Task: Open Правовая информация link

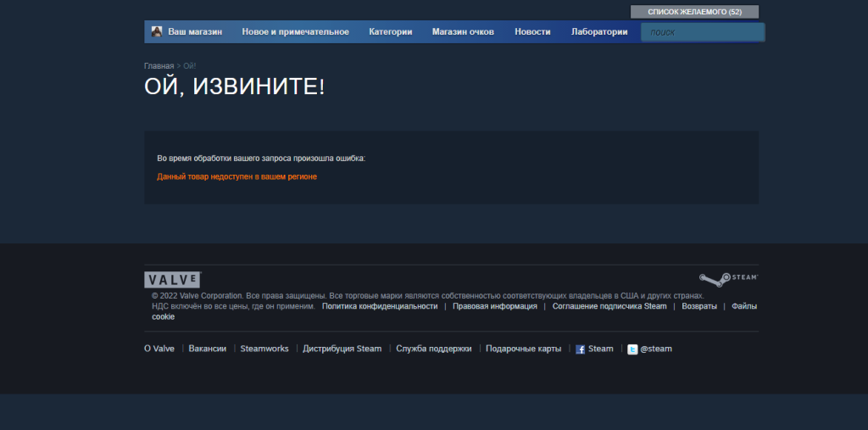Action: click(495, 306)
